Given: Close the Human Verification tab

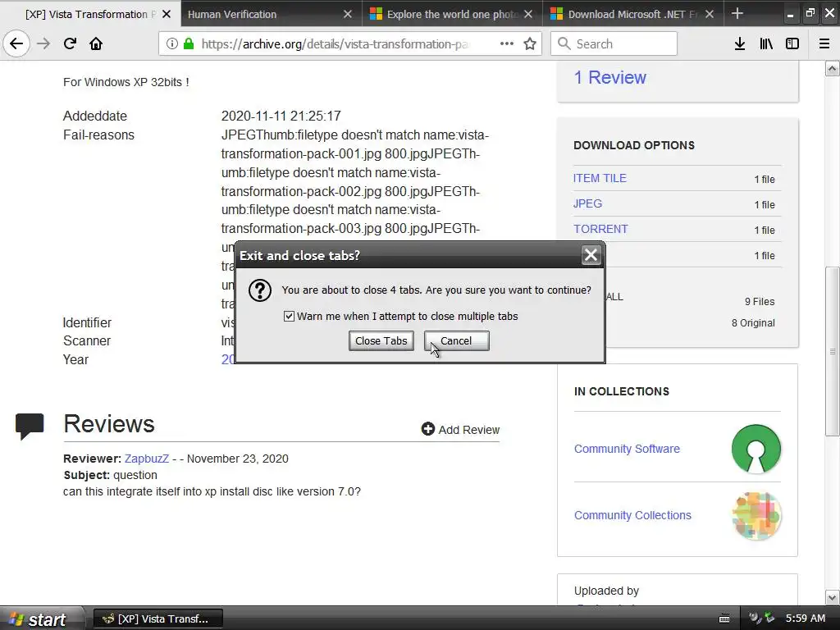Looking at the screenshot, I should 348,15.
